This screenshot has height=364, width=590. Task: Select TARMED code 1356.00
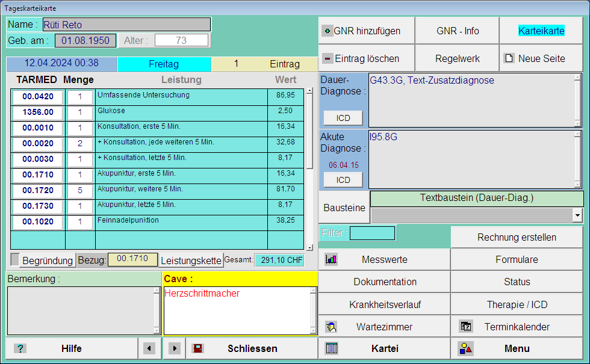pyautogui.click(x=37, y=113)
